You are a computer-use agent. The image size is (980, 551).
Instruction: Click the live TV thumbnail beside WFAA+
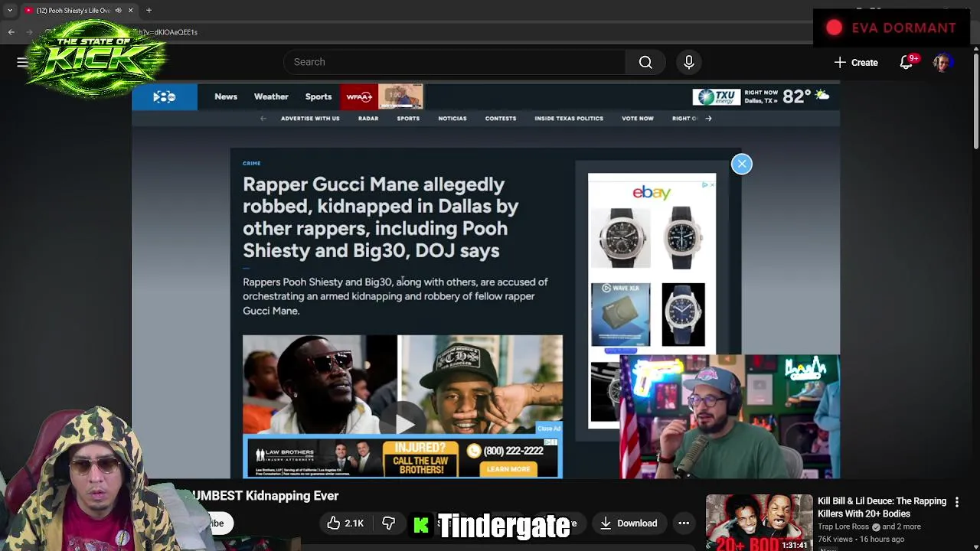click(x=400, y=97)
